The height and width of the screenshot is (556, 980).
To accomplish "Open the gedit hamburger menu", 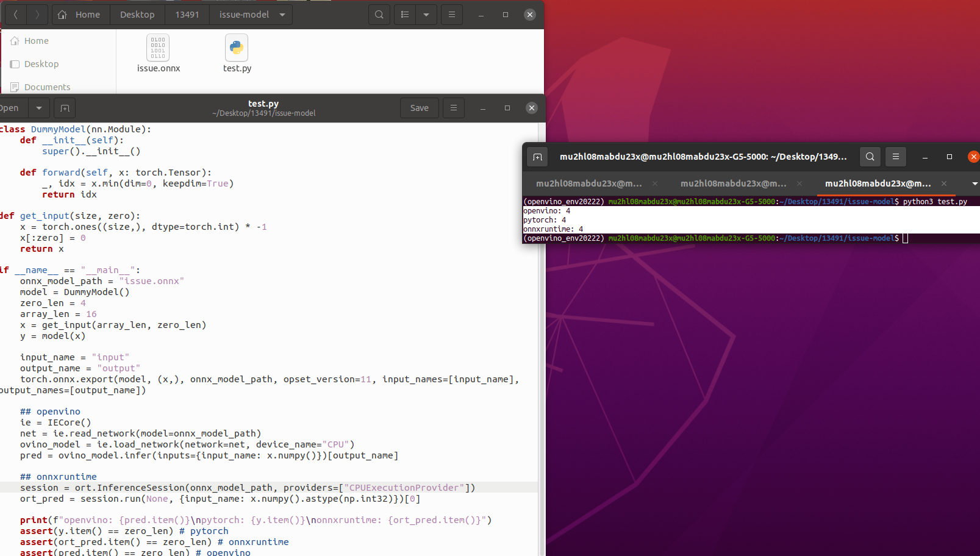I will pyautogui.click(x=454, y=108).
